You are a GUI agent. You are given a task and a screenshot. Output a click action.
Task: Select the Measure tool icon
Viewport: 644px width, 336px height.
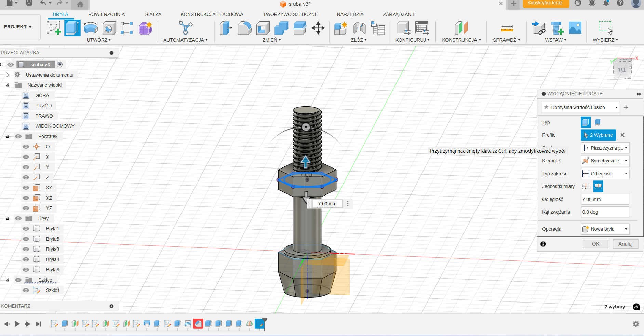(x=507, y=28)
